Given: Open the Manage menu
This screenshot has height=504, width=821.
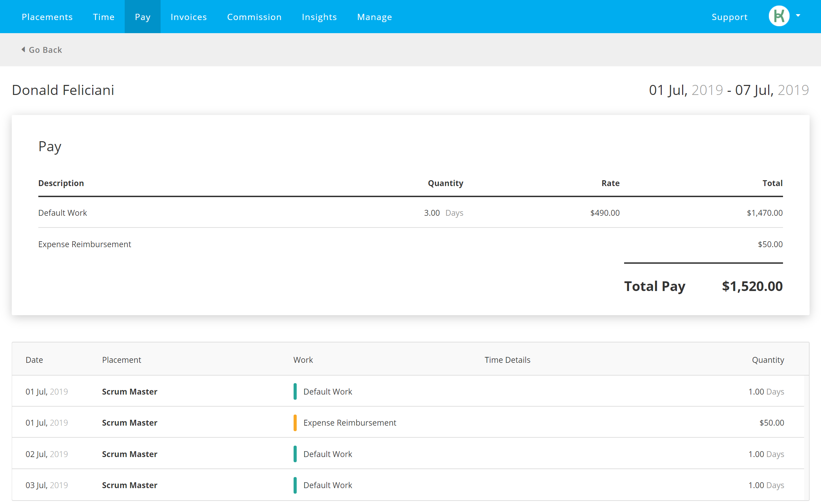Looking at the screenshot, I should [374, 17].
